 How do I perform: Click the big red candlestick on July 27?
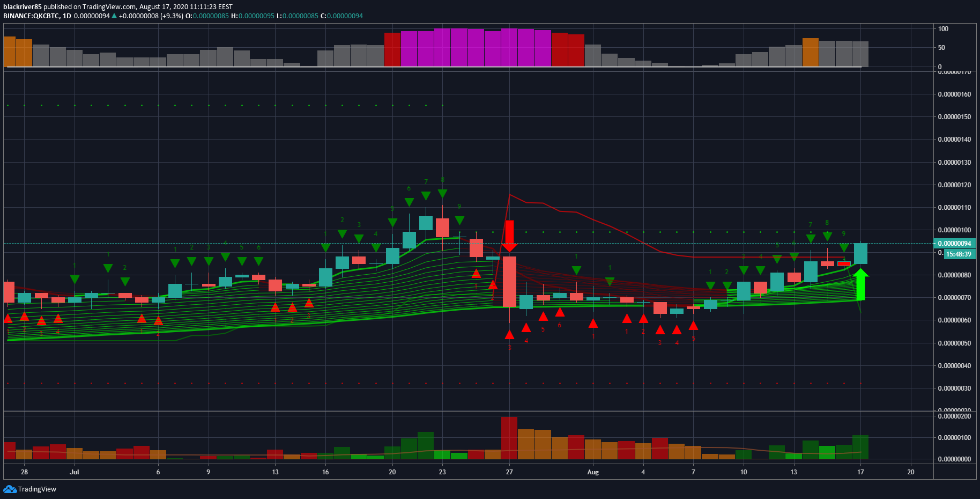pyautogui.click(x=509, y=282)
